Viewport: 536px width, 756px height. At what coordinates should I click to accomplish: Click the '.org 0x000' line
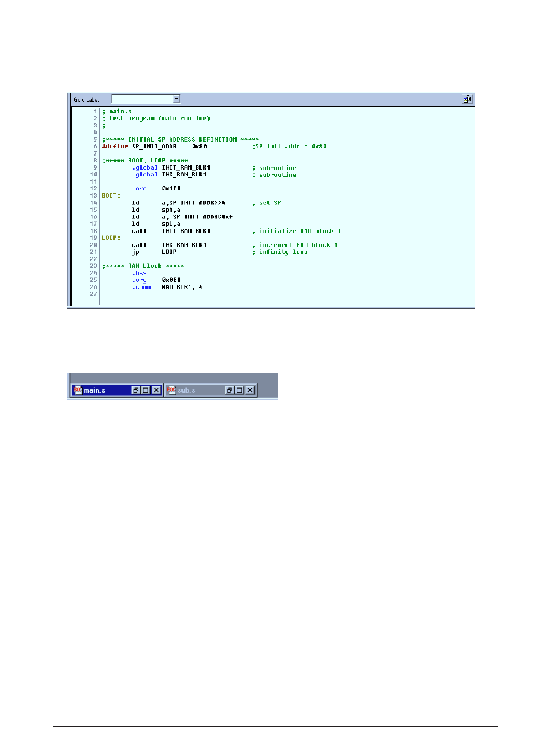click(x=156, y=280)
